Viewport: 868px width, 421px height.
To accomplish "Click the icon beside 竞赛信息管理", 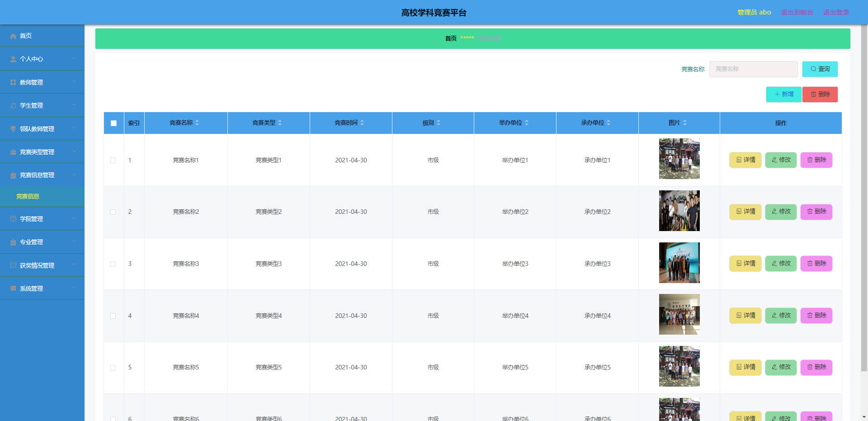I will [13, 175].
